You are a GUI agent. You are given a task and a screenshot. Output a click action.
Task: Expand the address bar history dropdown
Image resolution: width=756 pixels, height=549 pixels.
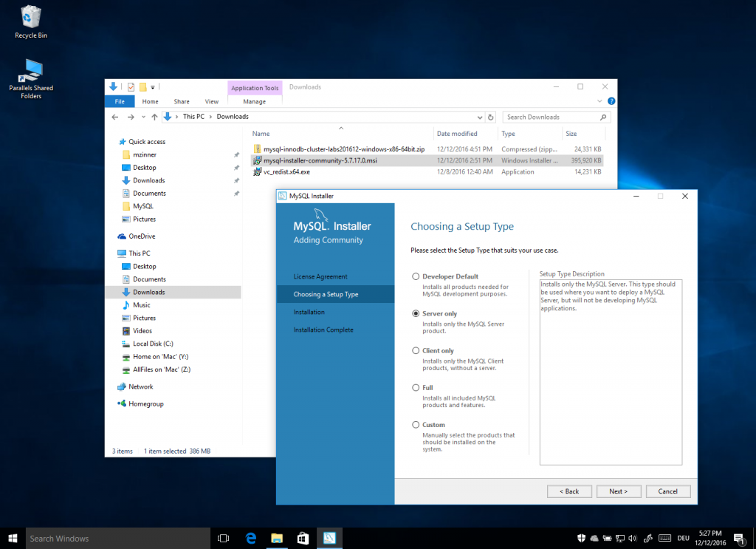pos(480,117)
